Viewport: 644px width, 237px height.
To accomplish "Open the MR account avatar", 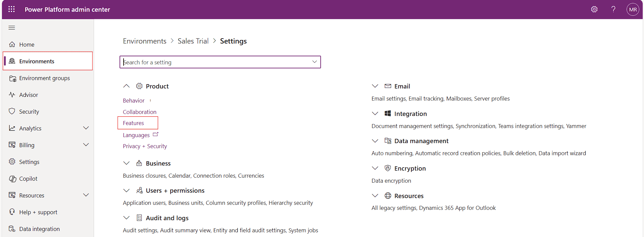I will coord(633,9).
